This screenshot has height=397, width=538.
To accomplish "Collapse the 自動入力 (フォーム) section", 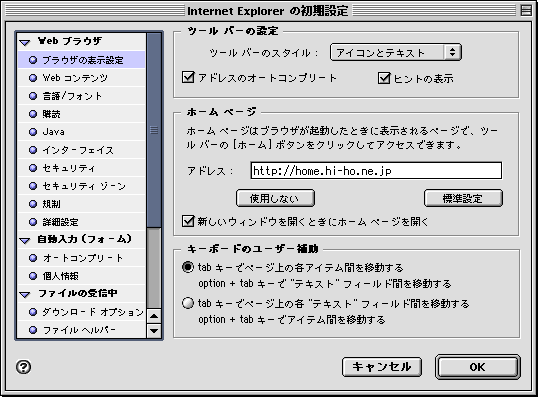I will [25, 241].
